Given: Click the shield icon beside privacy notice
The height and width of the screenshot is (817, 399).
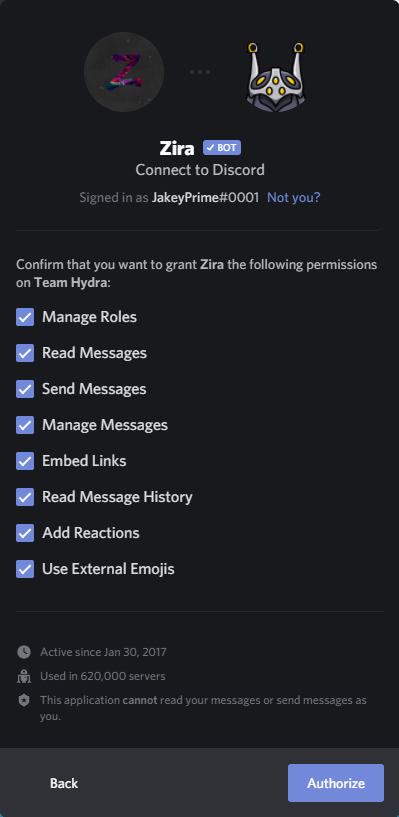Looking at the screenshot, I should [x=24, y=700].
